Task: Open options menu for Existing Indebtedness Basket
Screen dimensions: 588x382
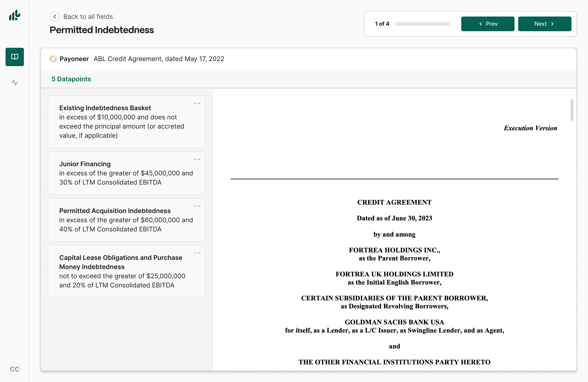Action: point(197,103)
